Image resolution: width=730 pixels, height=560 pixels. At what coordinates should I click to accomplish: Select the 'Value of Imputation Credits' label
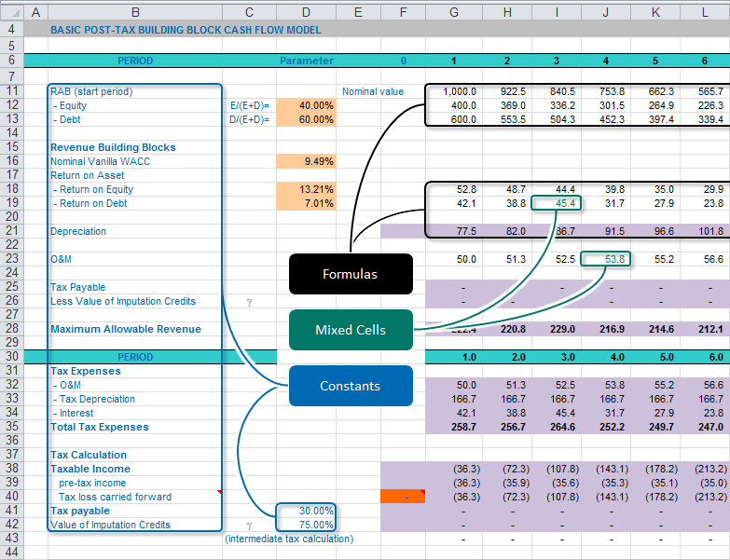tap(110, 525)
